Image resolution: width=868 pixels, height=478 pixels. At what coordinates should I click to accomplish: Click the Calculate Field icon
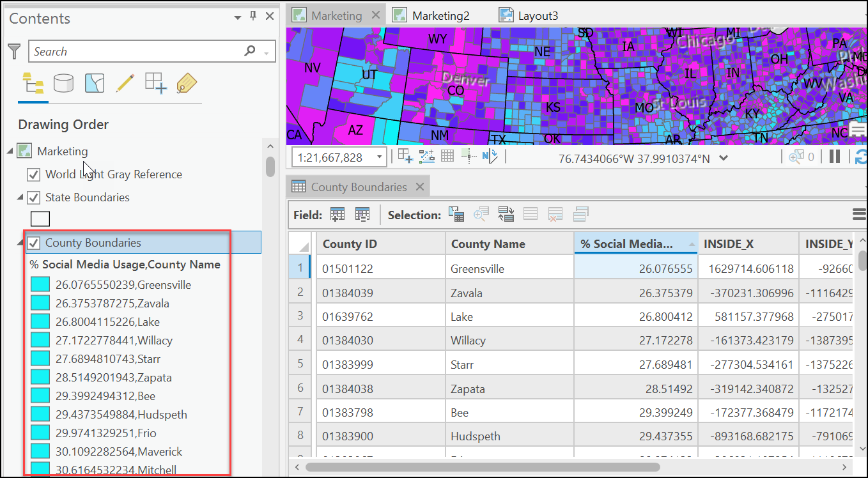point(362,215)
